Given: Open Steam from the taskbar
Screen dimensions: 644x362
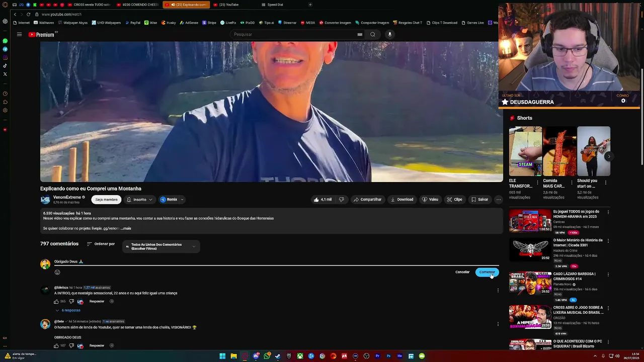Looking at the screenshot, I should pos(278,356).
